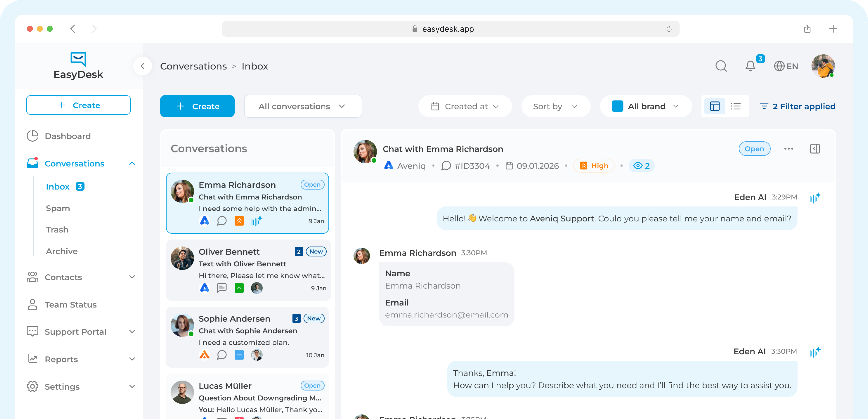Open the 2 Filter applied link
Screen dimensions: 868x419
tap(797, 106)
